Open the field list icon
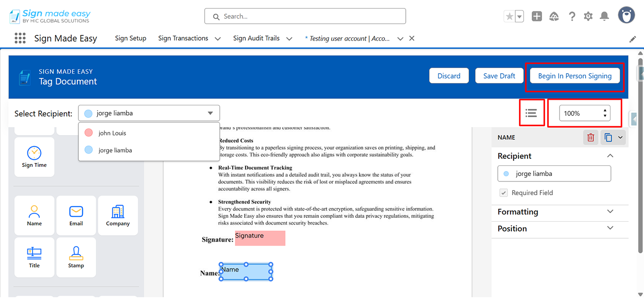This screenshot has height=301, width=644. pos(531,113)
